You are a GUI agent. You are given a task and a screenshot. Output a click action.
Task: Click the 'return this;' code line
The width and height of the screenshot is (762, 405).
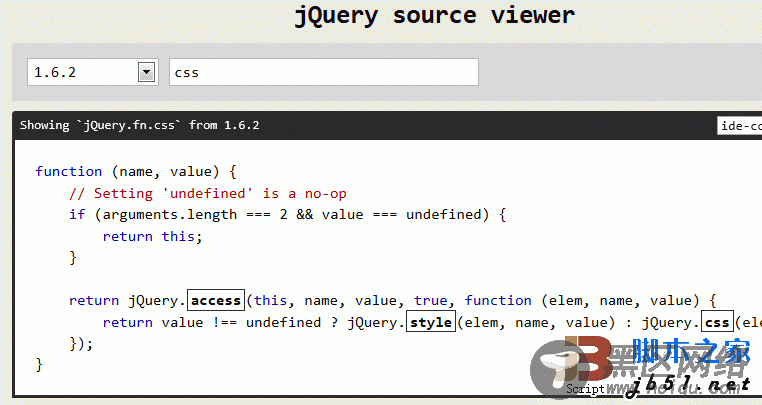click(x=152, y=237)
